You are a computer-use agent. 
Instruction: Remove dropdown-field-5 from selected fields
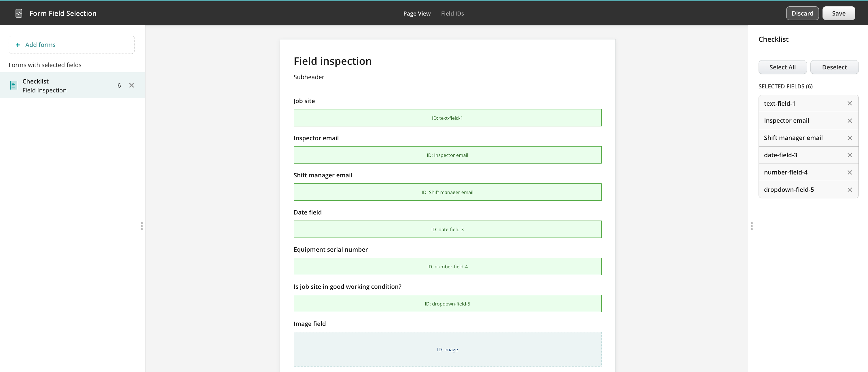pos(850,190)
